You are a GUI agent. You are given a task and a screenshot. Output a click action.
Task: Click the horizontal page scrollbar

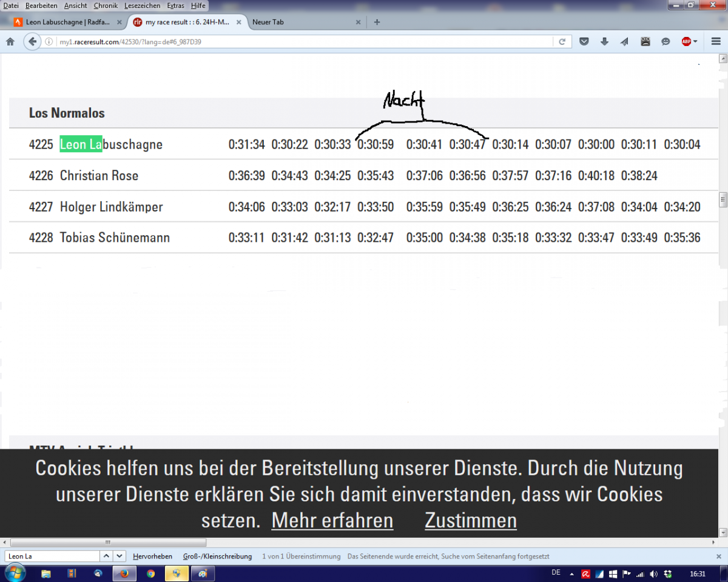pyautogui.click(x=109, y=543)
